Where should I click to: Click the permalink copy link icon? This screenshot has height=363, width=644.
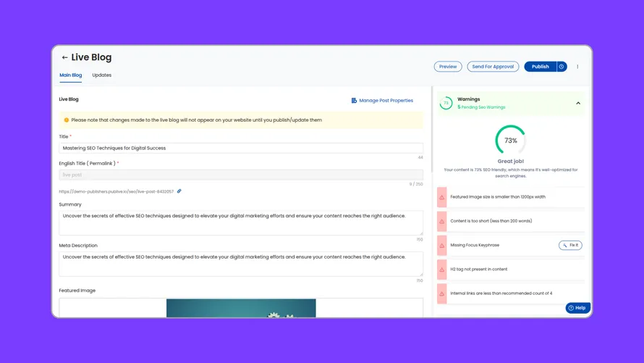pos(179,191)
